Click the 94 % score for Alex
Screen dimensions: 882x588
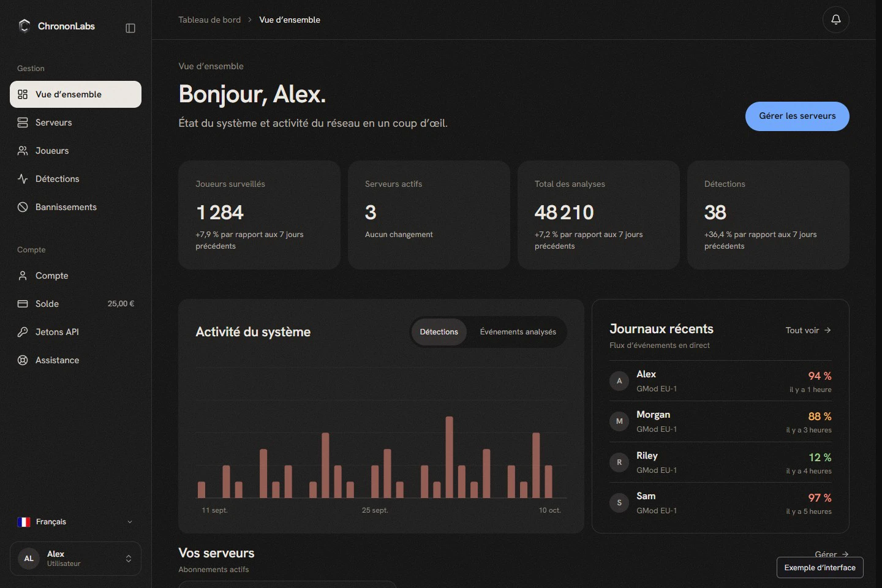click(820, 376)
